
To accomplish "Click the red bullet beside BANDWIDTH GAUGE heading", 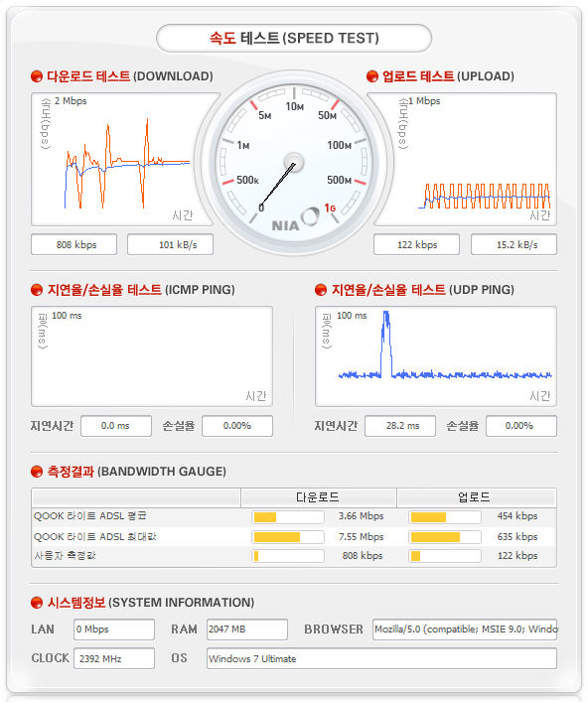I will (x=37, y=472).
